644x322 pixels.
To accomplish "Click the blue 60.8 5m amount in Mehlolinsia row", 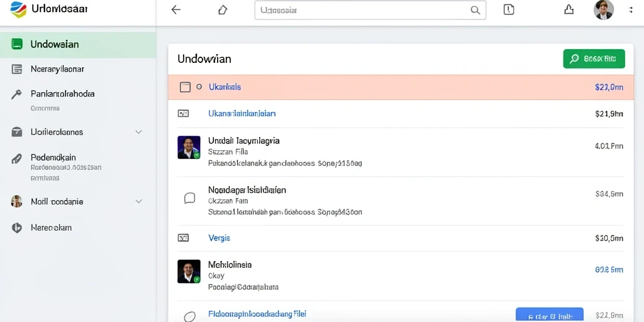I will [x=609, y=270].
